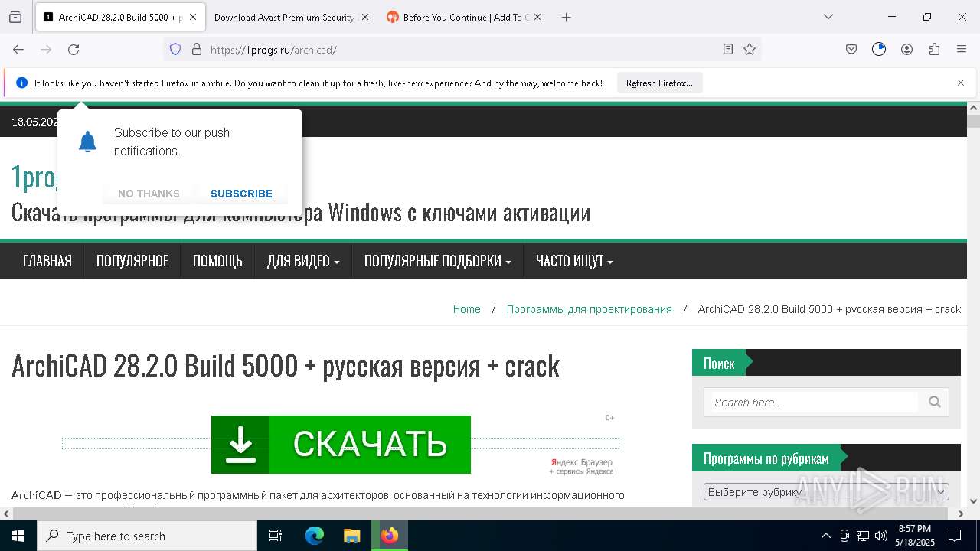980x551 pixels.
Task: Open a new tab with the plus icon
Action: [566, 17]
